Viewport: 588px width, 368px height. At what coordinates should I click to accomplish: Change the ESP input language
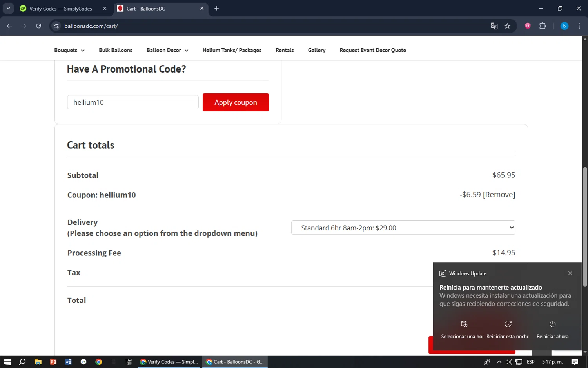(531, 362)
